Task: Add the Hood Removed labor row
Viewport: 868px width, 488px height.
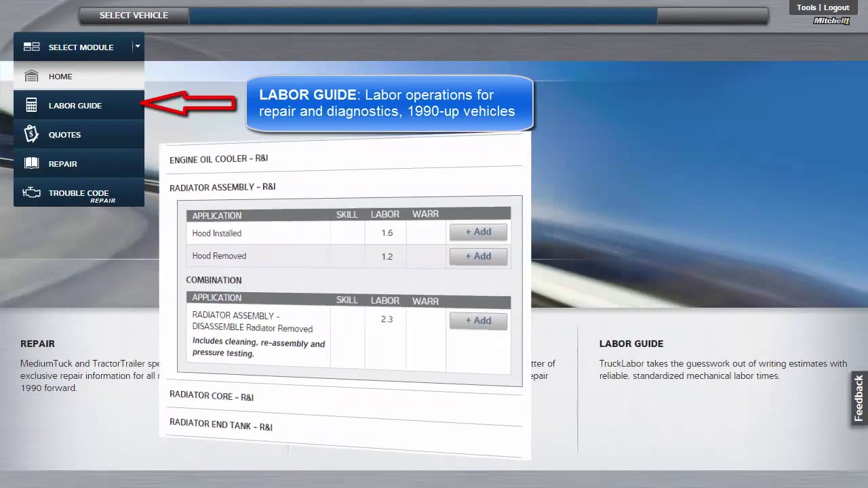Action: 478,256
